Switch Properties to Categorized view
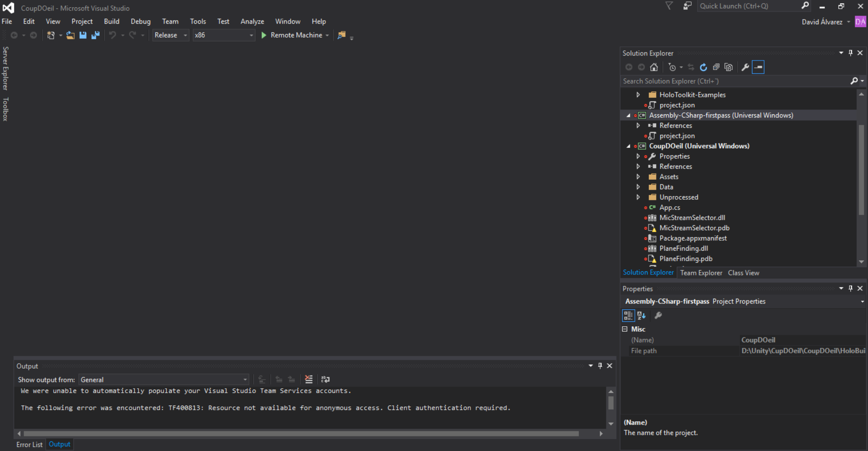Screen dimensions: 868x451 point(628,315)
